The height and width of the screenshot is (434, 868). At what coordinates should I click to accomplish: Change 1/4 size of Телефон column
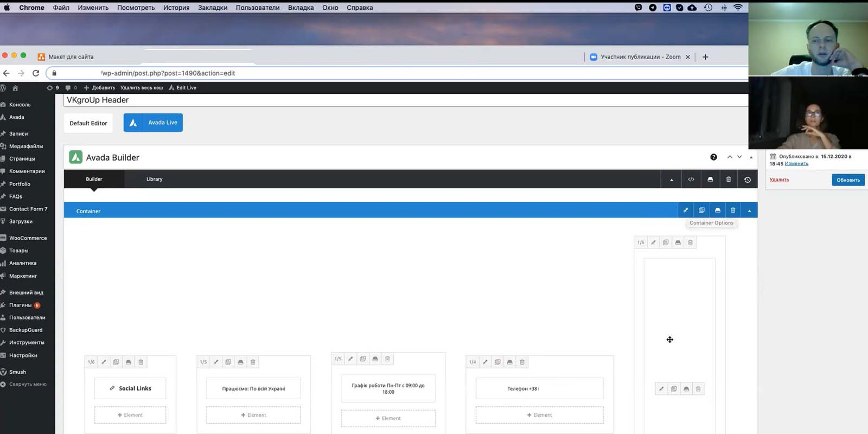click(x=473, y=362)
